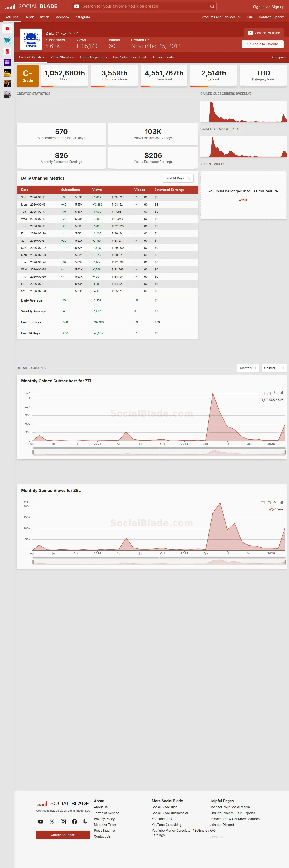Click the Social Blade logo in header
The width and height of the screenshot is (289, 868).
31,6
